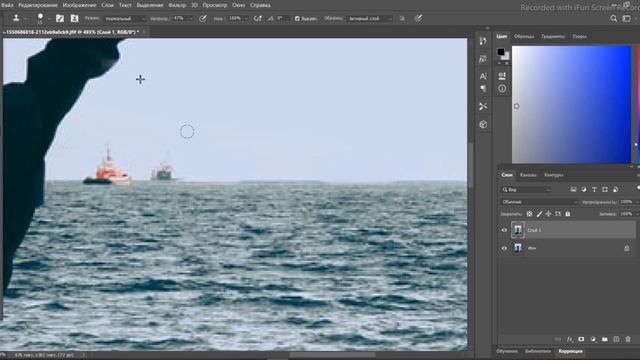Toggle smart object filter icon
This screenshot has height=360, width=640.
pos(616,190)
